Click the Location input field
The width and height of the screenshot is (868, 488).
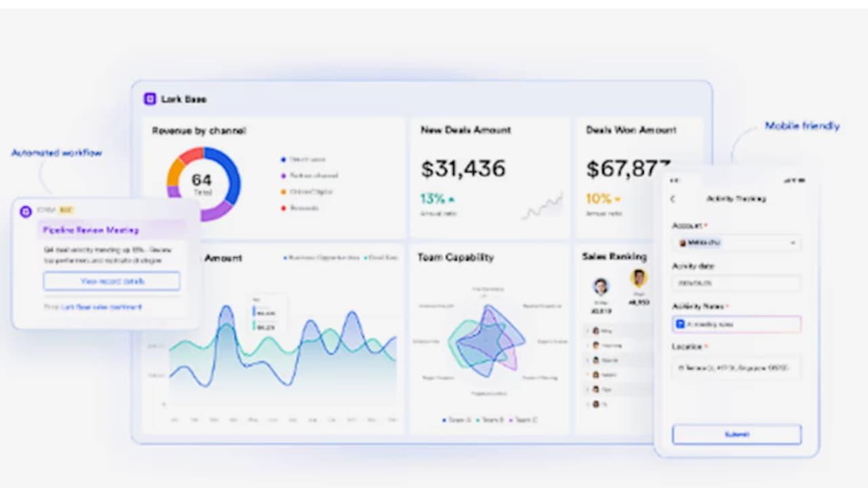[x=736, y=368]
